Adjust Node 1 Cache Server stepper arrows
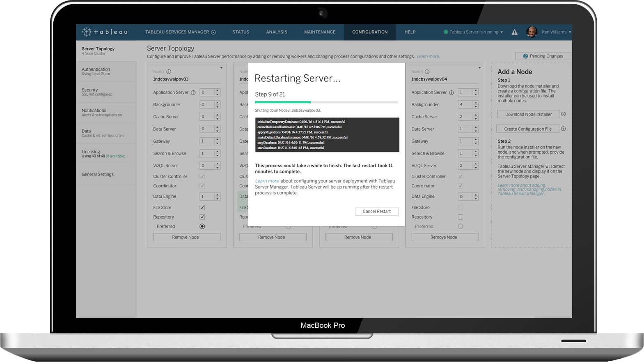The width and height of the screenshot is (644, 362). (x=218, y=117)
